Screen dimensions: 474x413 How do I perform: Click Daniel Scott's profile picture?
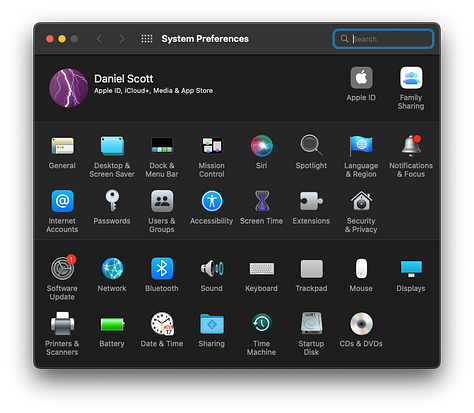point(69,88)
